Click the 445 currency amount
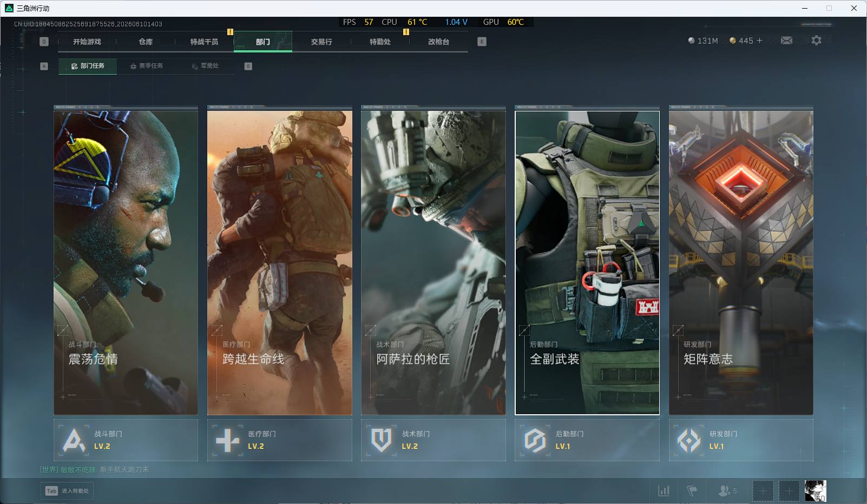 746,41
